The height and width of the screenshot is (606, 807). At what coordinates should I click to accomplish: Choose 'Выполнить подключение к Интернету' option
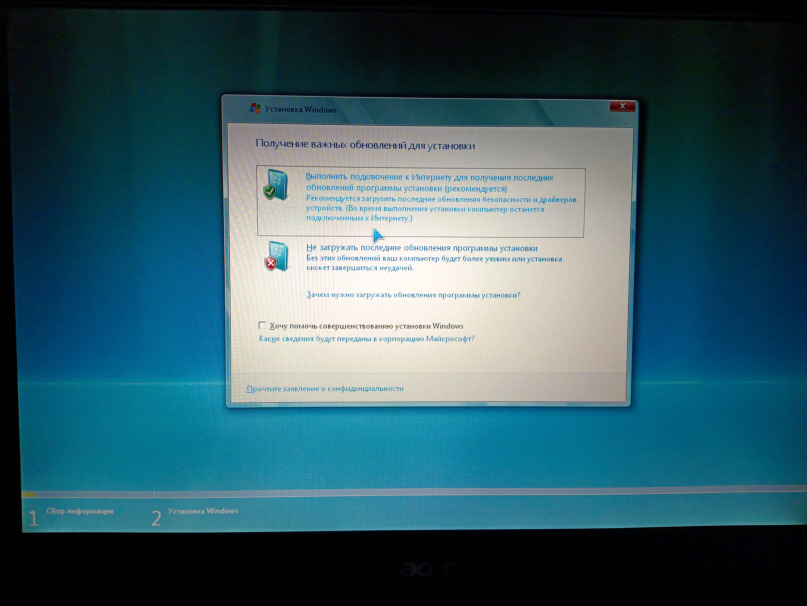420,202
